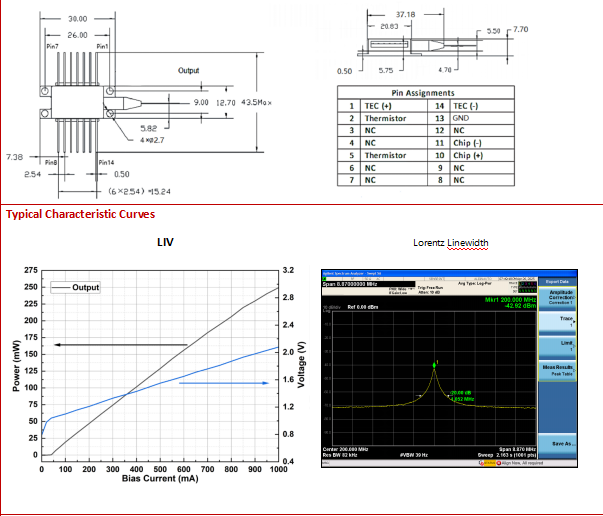This screenshot has height=516, width=603.
Task: Click the 3.2 tick on voltage axis
Action: [288, 270]
